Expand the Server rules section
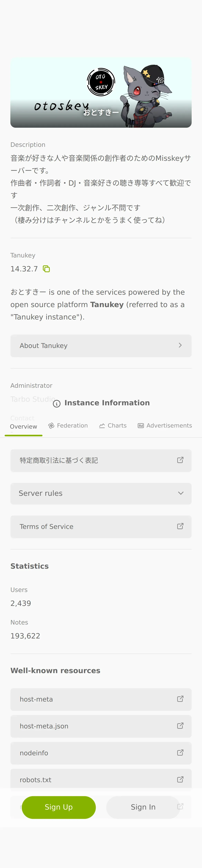 101,493
